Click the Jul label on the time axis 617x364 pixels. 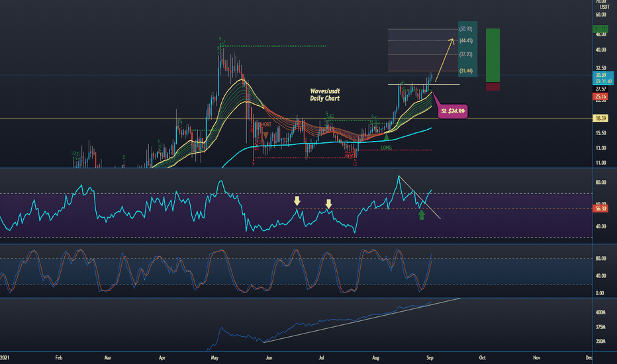[x=321, y=357]
